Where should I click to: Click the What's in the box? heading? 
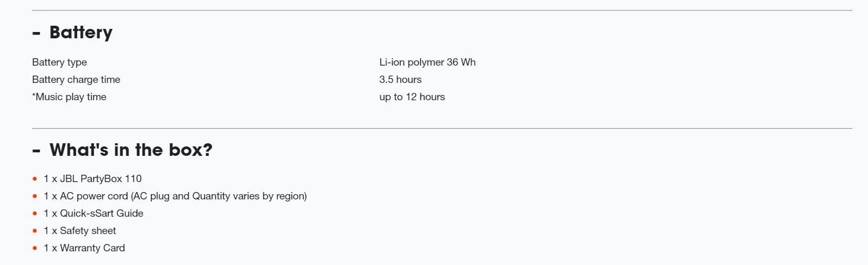(131, 150)
